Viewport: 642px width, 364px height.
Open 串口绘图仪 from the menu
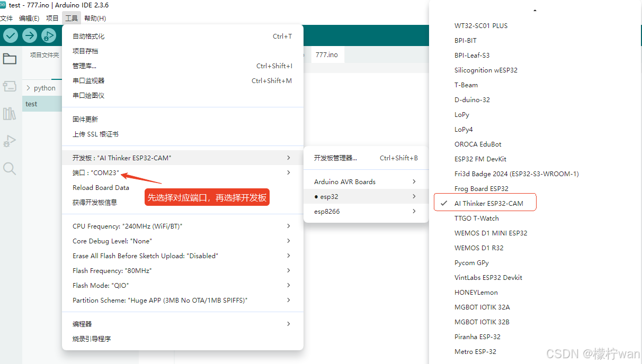[182, 96]
